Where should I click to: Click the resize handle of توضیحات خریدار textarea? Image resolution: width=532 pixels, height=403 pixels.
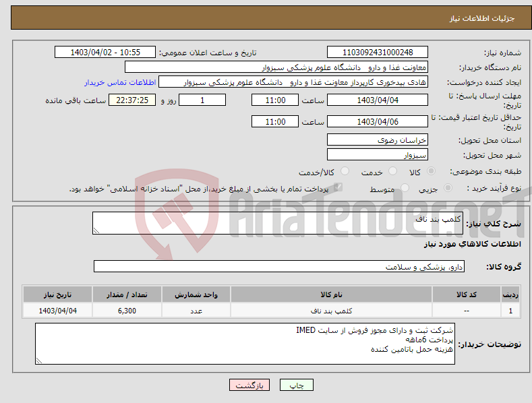pos(39,361)
